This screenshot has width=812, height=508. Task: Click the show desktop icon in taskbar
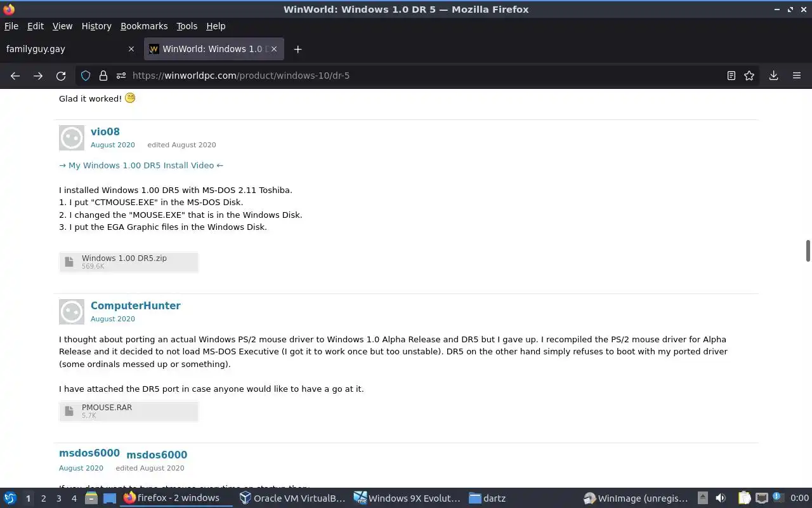click(109, 498)
